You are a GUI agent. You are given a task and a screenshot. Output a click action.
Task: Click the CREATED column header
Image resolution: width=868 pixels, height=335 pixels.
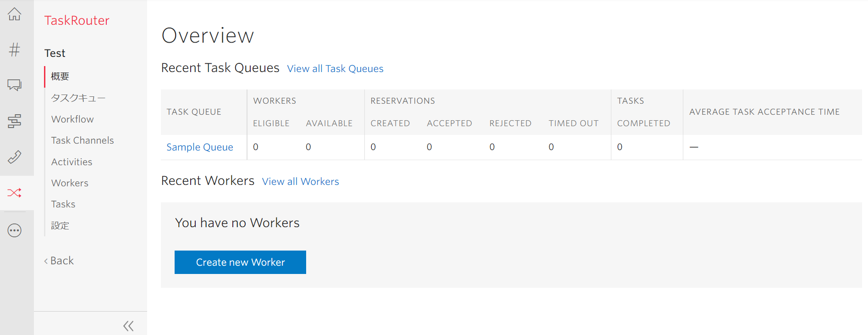pos(390,123)
